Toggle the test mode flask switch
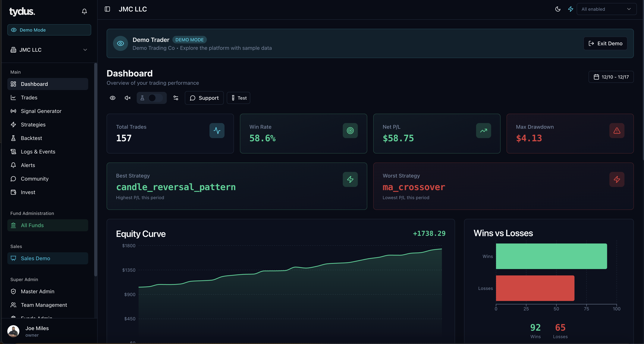 pos(152,98)
